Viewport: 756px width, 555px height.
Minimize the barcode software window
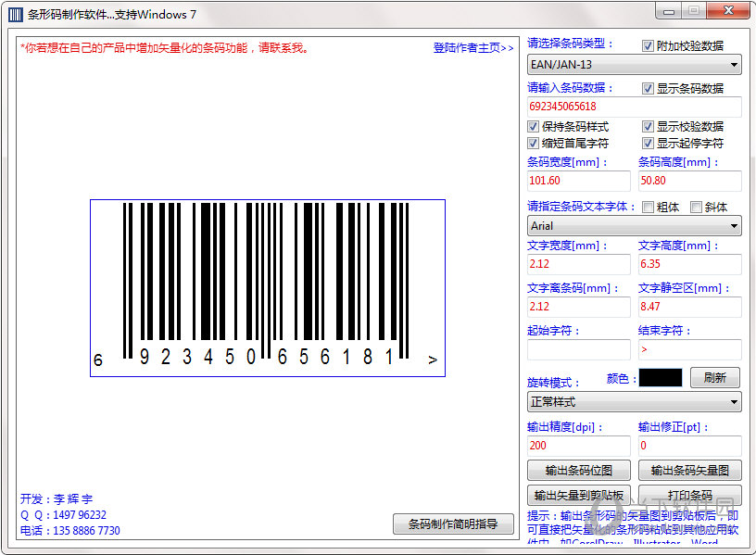[669, 11]
